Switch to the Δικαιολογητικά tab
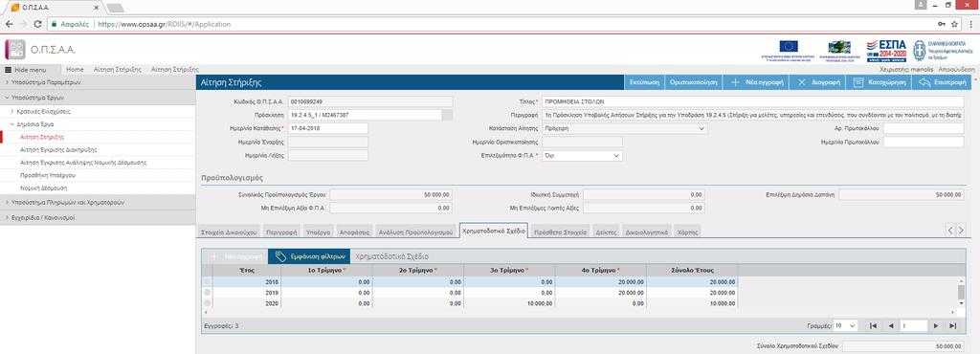980x354 pixels. tap(647, 232)
